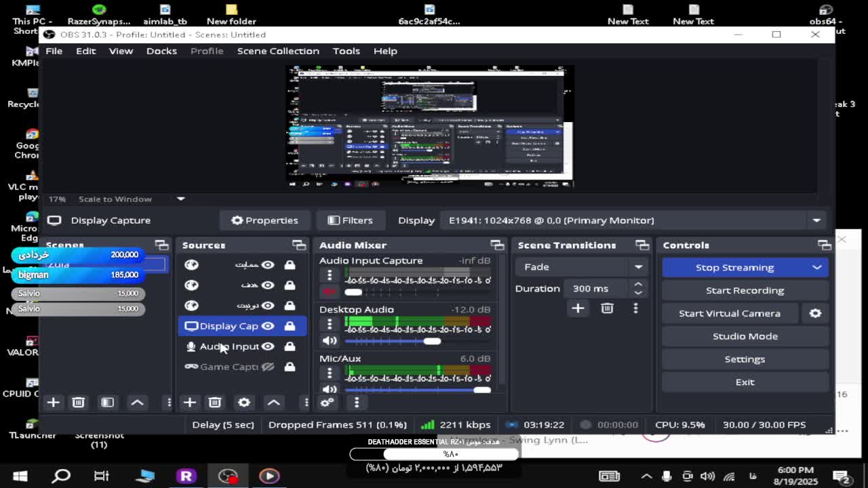This screenshot has height=488, width=868.
Task: Show the hidden Game Capture source
Action: pyautogui.click(x=268, y=367)
